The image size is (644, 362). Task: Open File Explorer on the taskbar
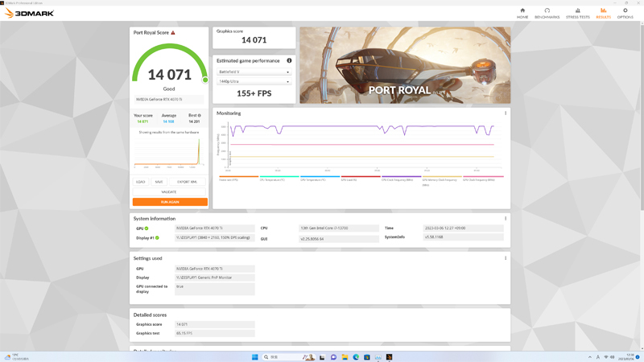(x=345, y=357)
